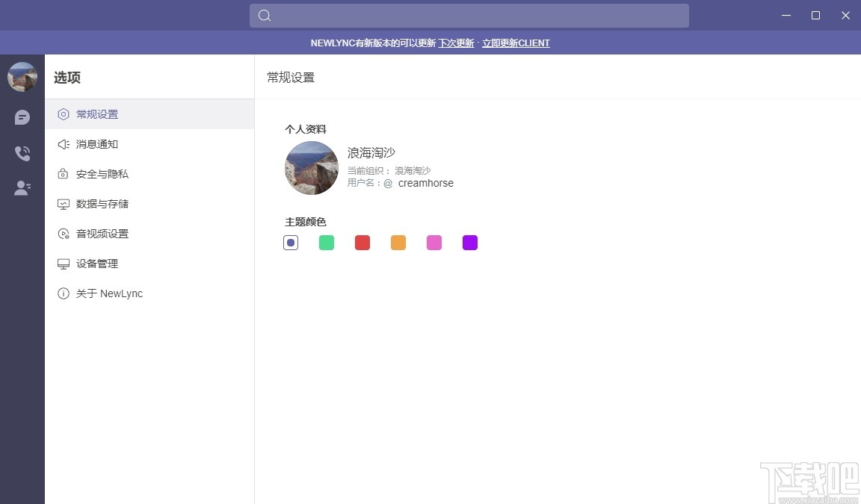
Task: Open the chat messages icon in sidebar
Action: click(22, 117)
